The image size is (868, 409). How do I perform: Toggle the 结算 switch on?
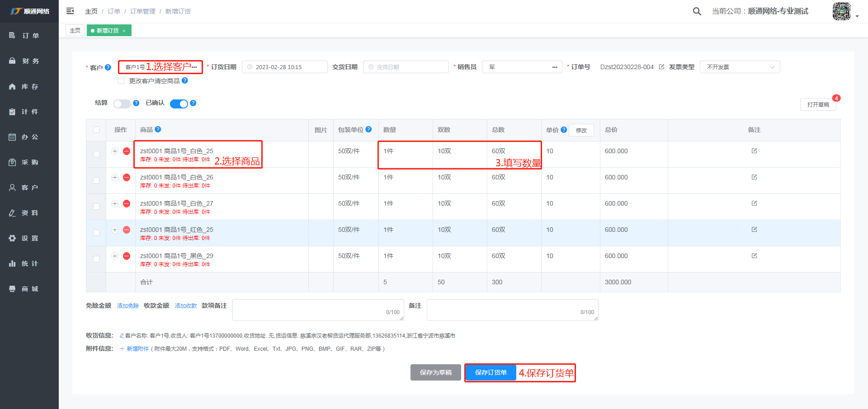[122, 104]
